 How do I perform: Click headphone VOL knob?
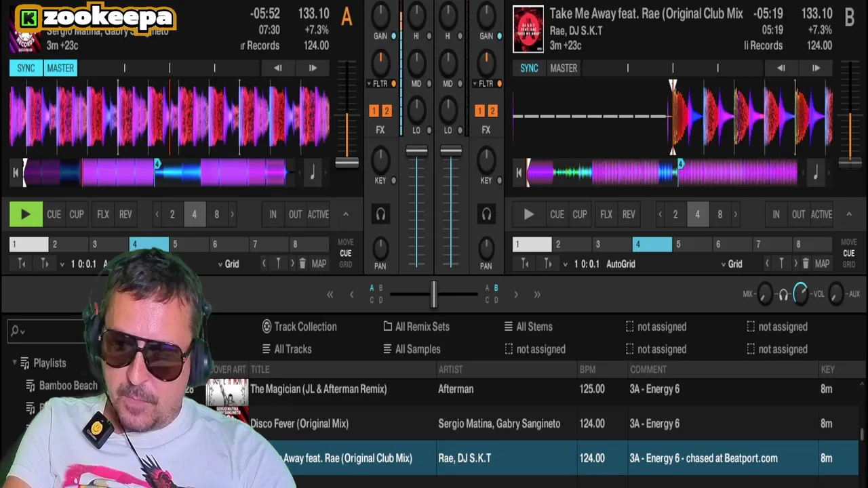800,293
